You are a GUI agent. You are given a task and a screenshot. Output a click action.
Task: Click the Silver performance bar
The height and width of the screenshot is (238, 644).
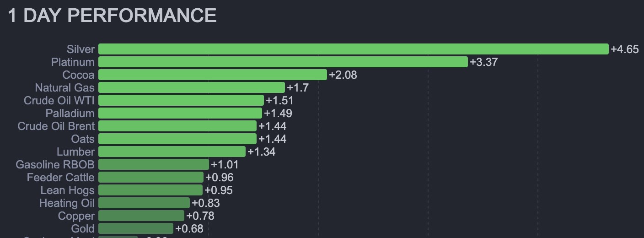[353, 49]
